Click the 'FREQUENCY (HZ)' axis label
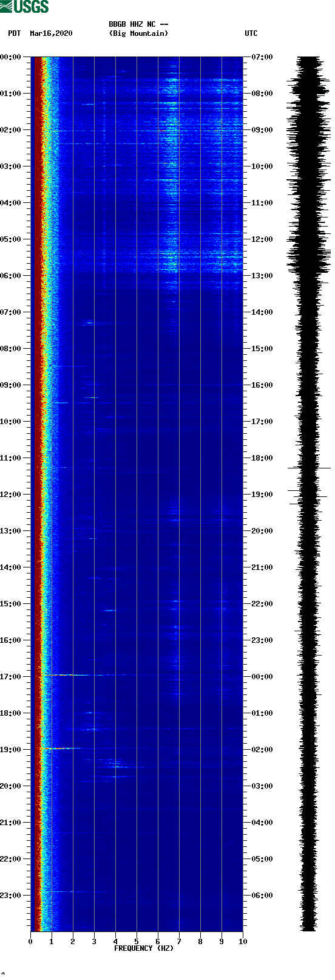The height and width of the screenshot is (980, 335). (x=144, y=948)
